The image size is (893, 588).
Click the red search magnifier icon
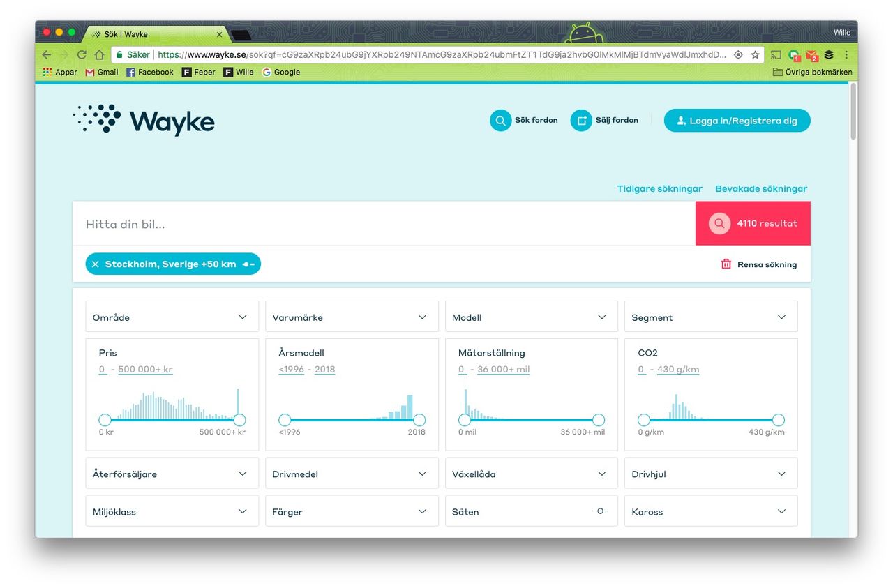719,223
